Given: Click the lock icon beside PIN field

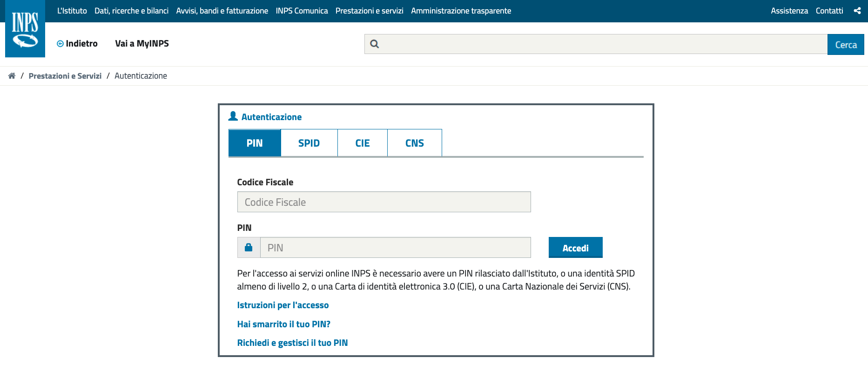Looking at the screenshot, I should click(x=249, y=247).
